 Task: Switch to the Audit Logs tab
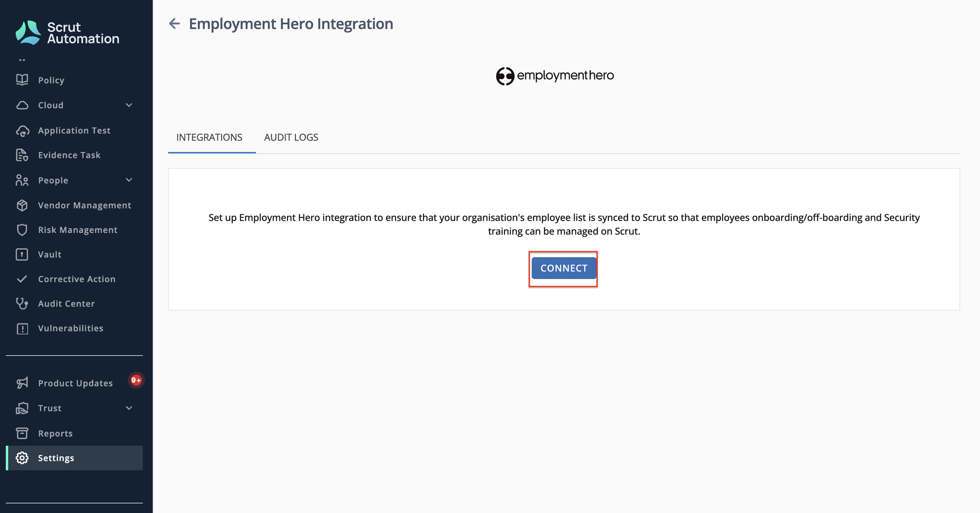point(291,137)
